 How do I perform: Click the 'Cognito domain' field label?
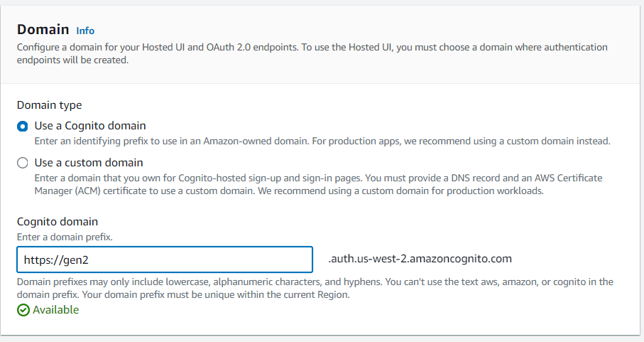pyautogui.click(x=58, y=222)
